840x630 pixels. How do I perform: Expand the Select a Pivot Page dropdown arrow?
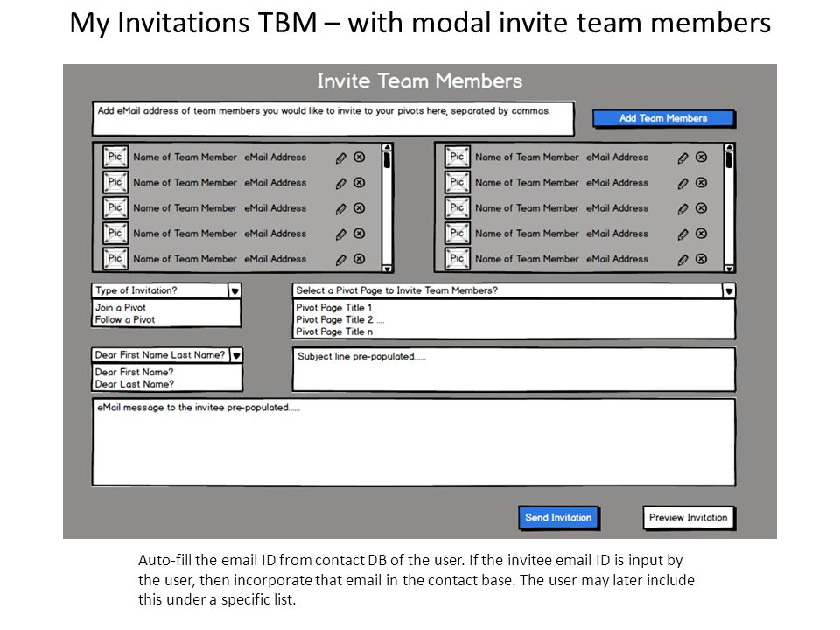(729, 290)
